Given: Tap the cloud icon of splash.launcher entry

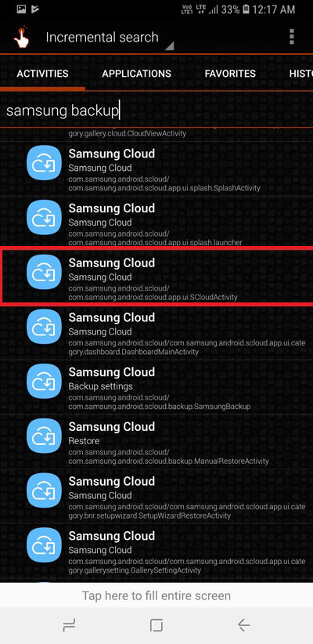Looking at the screenshot, I should [44, 219].
